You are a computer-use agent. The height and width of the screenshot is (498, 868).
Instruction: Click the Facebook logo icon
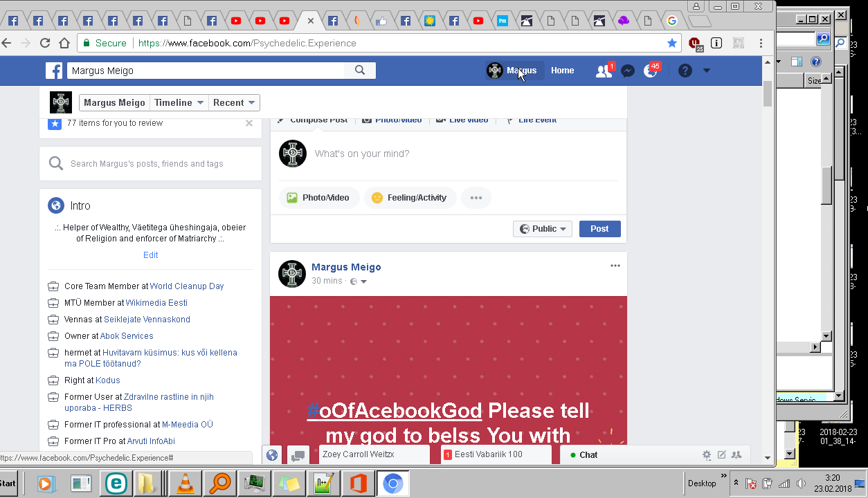(54, 71)
